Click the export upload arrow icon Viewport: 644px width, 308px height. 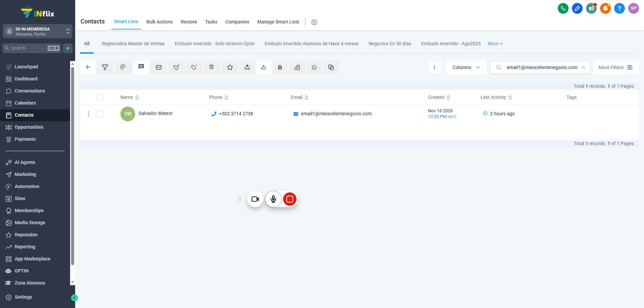tap(247, 67)
